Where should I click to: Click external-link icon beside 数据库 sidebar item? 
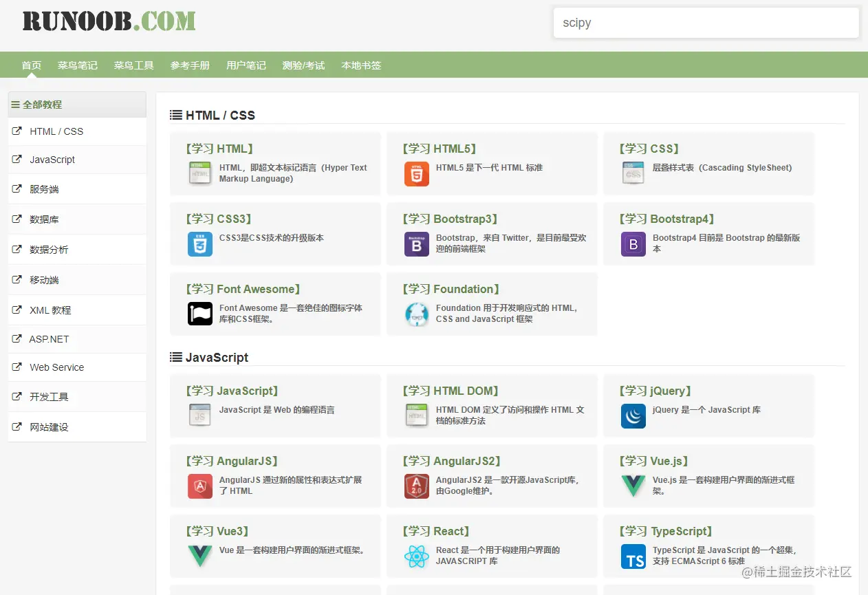[17, 219]
